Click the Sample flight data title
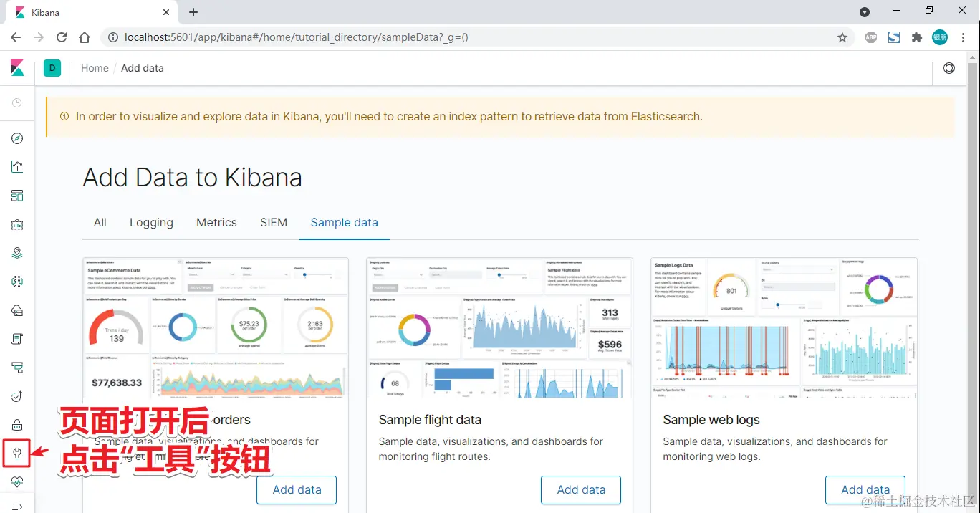Image resolution: width=980 pixels, height=513 pixels. (x=430, y=420)
